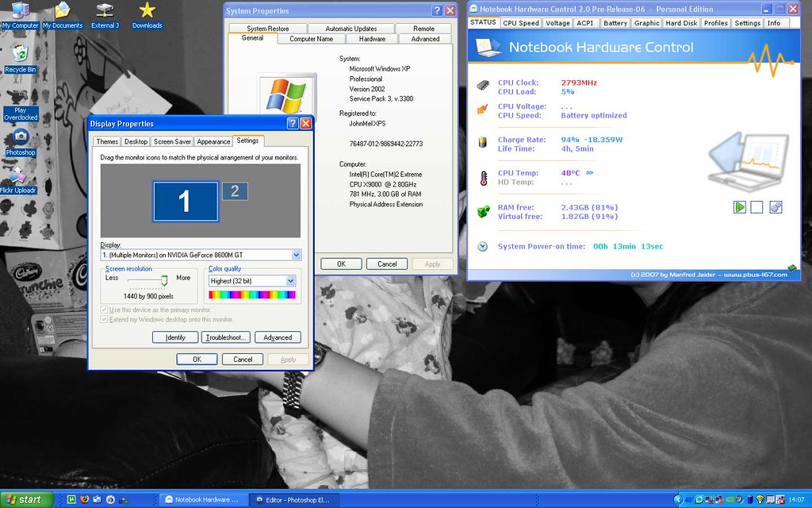Click Cancel in the System Properties dialog

click(x=387, y=264)
